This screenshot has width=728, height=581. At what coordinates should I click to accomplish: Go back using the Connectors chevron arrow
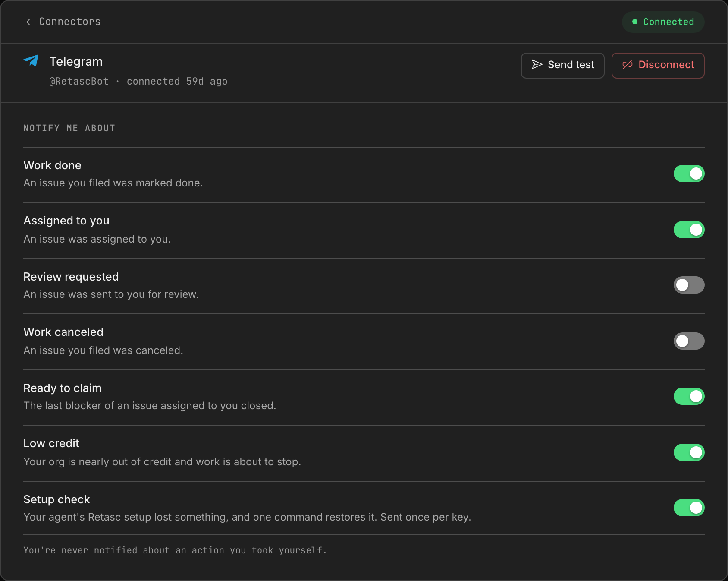28,22
